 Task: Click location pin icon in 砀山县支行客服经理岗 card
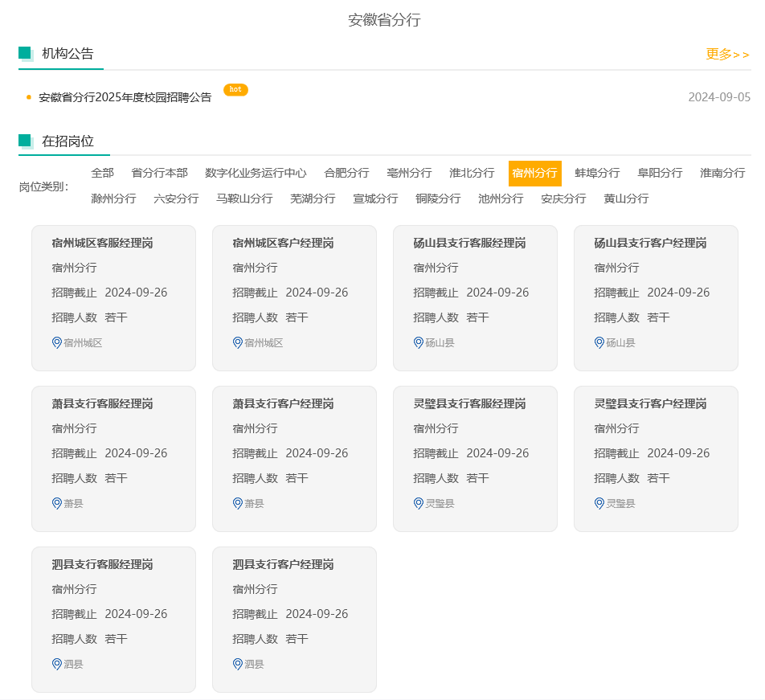click(418, 343)
